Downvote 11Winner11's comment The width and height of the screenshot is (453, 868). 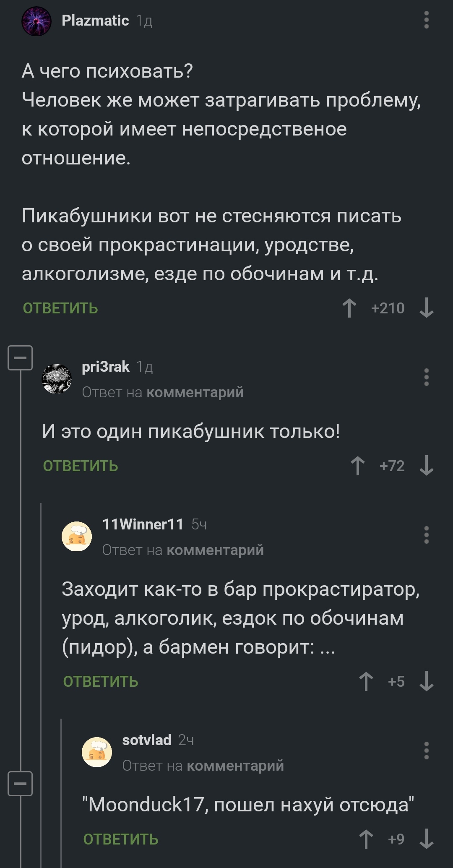426,681
